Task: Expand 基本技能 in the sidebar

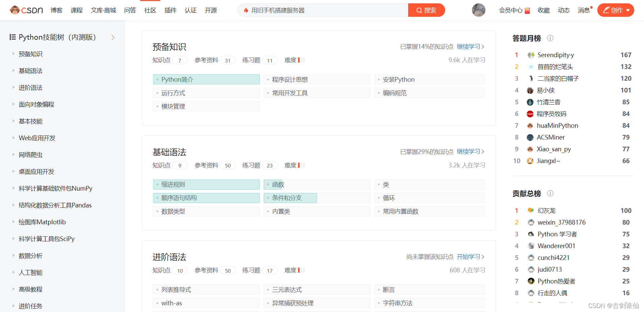Action: coord(13,121)
